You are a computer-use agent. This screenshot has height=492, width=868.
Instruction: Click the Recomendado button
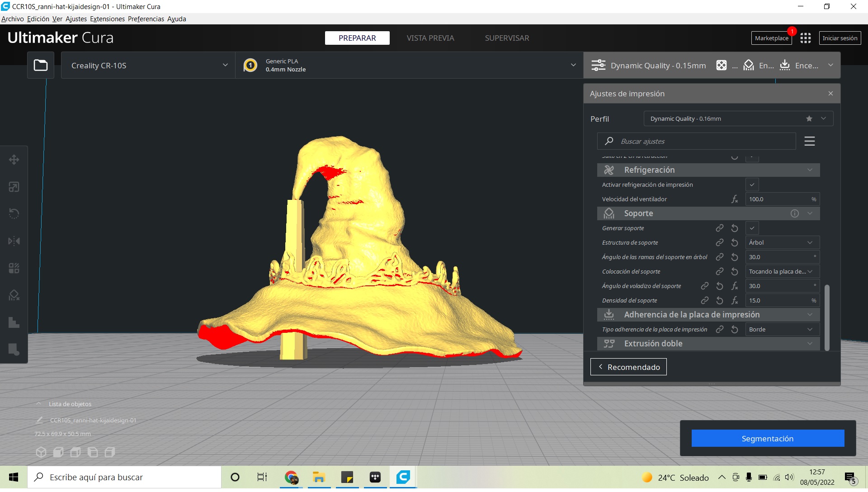tap(628, 367)
